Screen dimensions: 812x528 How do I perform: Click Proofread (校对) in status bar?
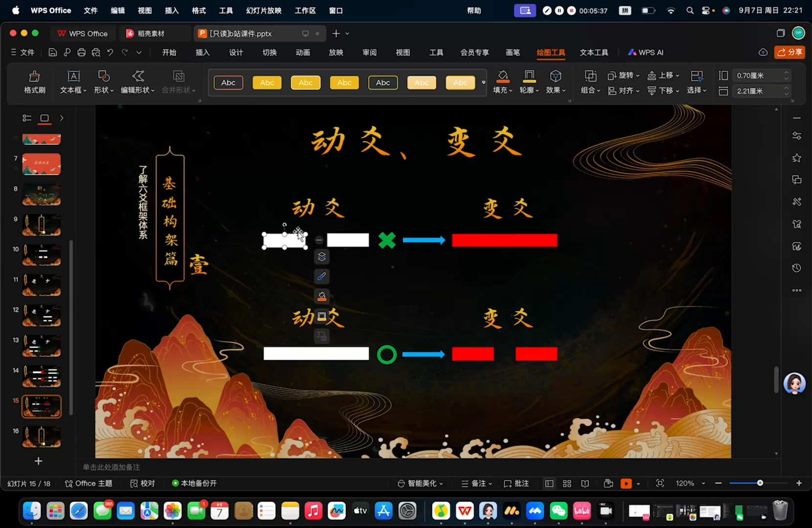[x=142, y=484]
